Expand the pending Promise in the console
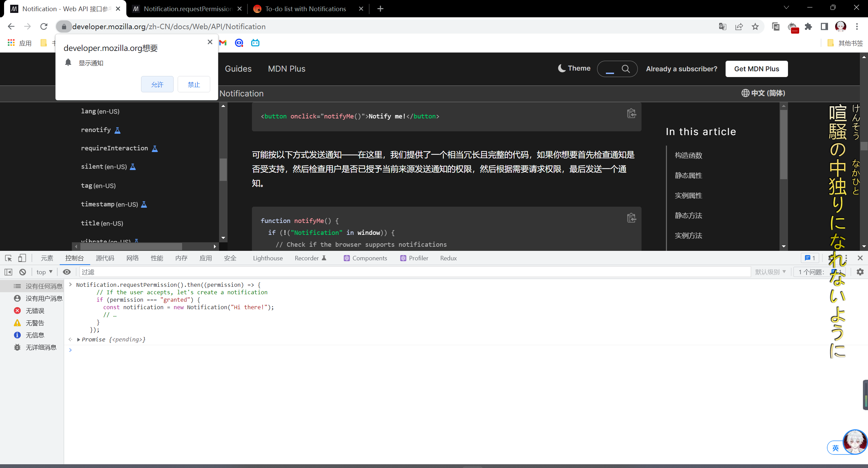Viewport: 868px width, 468px height. (x=78, y=339)
